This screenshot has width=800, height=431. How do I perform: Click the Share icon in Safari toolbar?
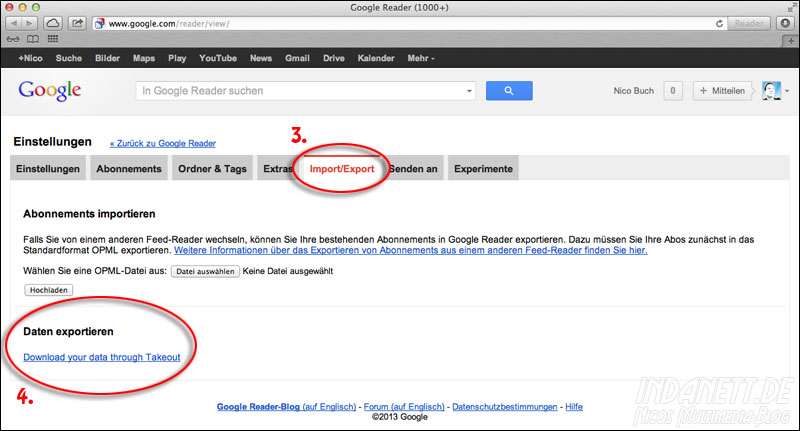(77, 23)
